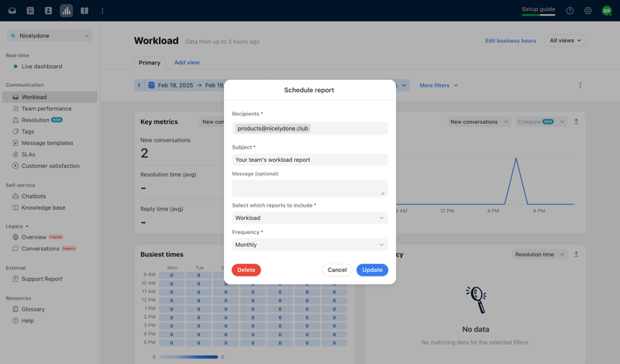Image resolution: width=620 pixels, height=364 pixels.
Task: Open Resolution report in sidebar
Action: (x=35, y=120)
